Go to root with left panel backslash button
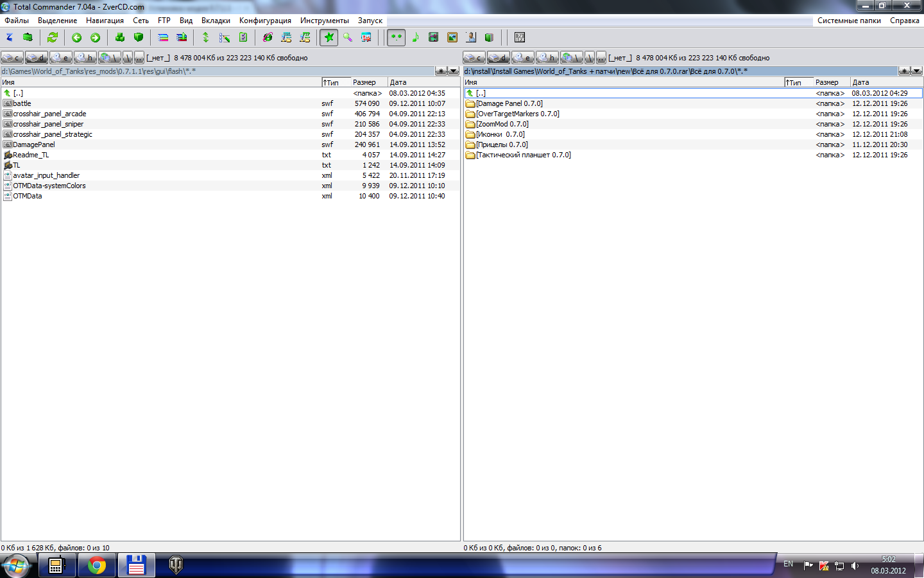 click(127, 58)
